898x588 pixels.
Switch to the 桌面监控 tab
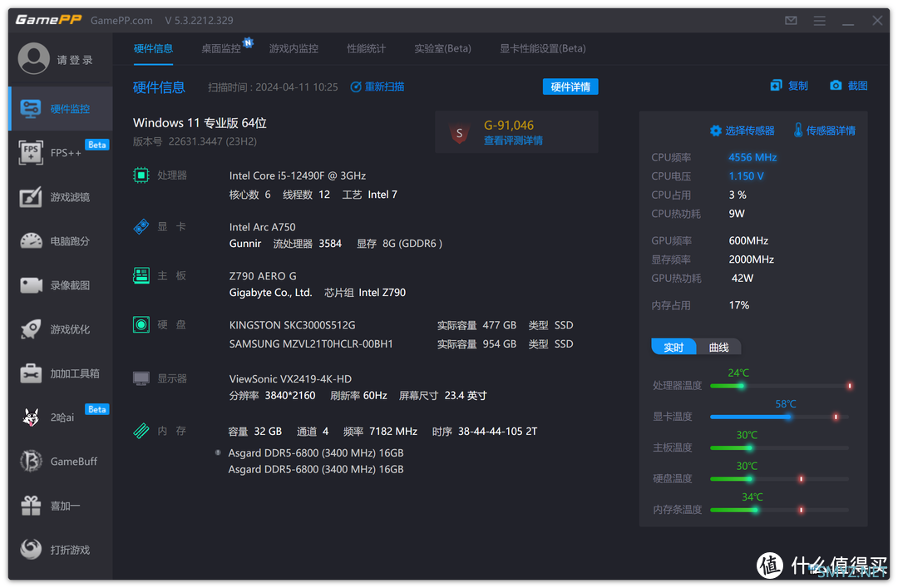[x=221, y=49]
